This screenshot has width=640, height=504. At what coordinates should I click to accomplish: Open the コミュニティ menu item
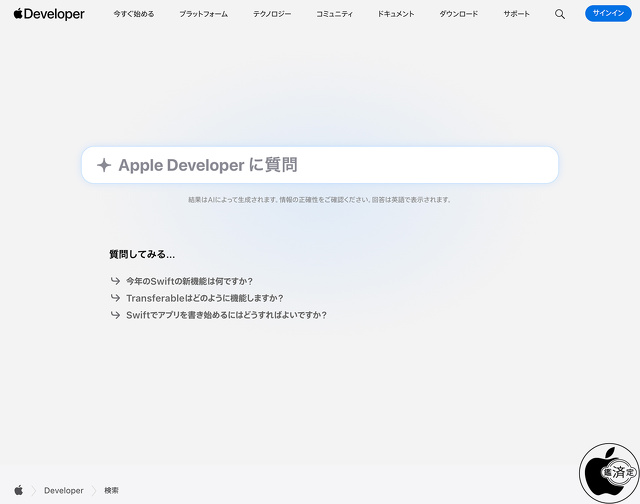coord(334,14)
